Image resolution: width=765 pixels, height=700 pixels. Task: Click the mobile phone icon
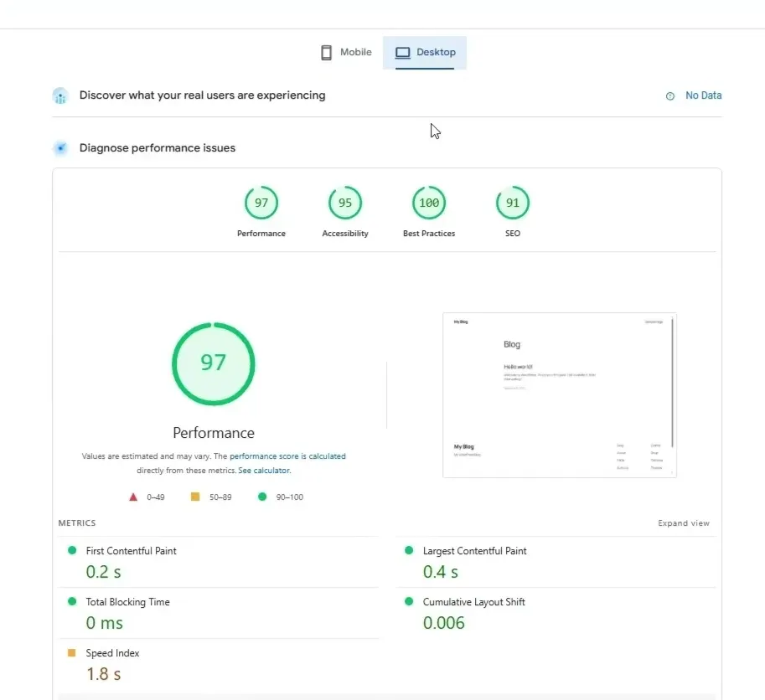pyautogui.click(x=327, y=52)
